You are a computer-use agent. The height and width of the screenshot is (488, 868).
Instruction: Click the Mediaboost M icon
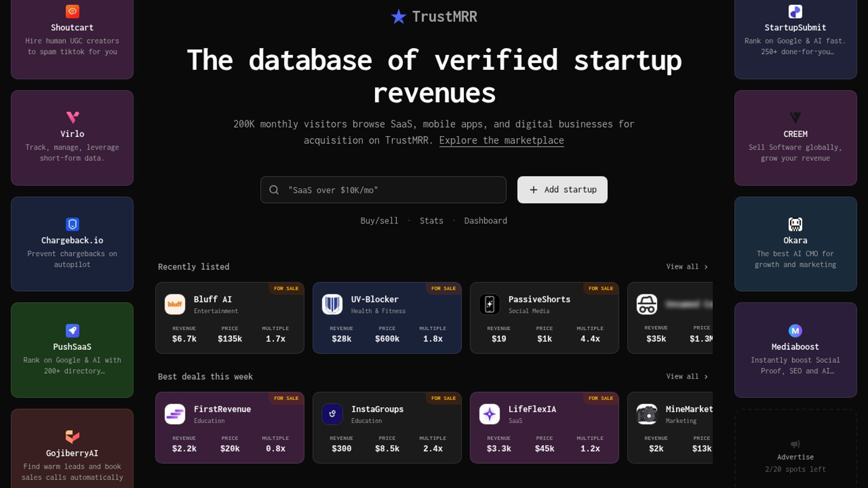[795, 330]
